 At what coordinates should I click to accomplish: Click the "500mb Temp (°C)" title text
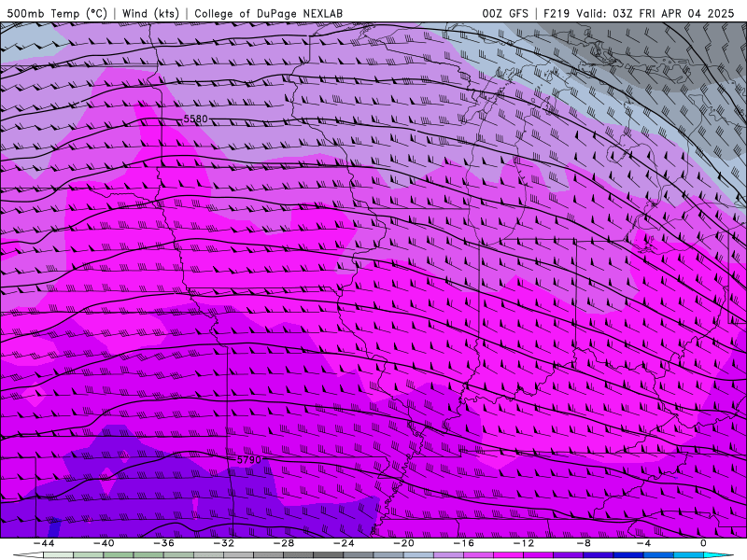click(x=57, y=13)
